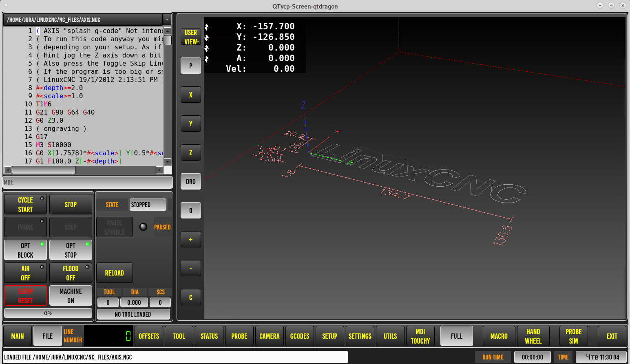
Task: Click the TOOL number field
Action: pyautogui.click(x=108, y=302)
